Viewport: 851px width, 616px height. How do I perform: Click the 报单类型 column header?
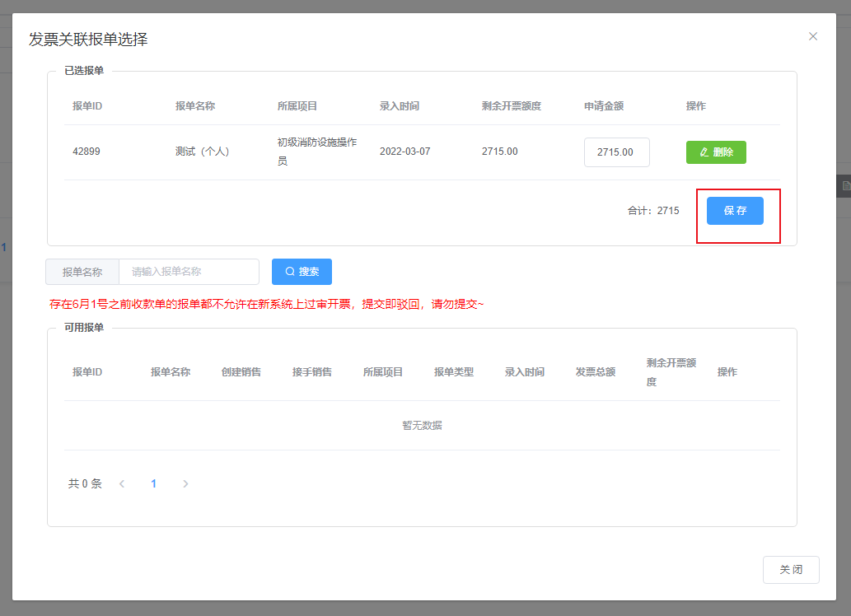454,372
